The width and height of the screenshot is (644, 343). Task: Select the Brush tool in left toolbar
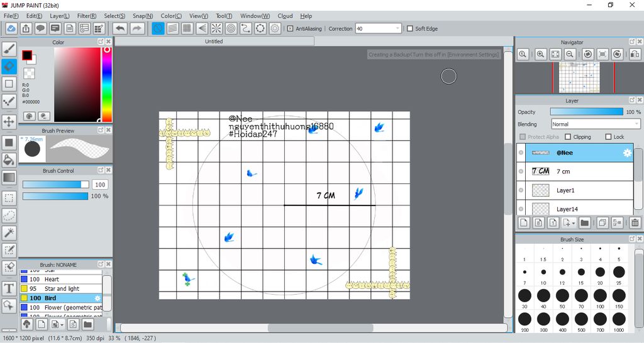coord(9,49)
